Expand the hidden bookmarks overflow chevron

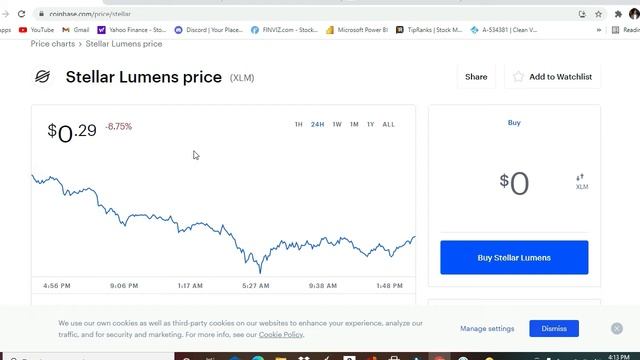point(599,30)
